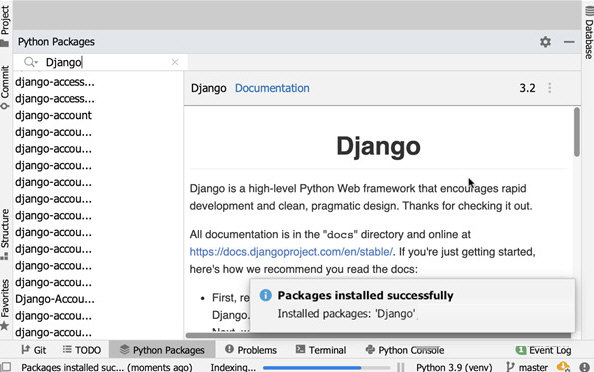Open the TODO tool window
Viewport: 594px width, 372px height.
[82, 350]
